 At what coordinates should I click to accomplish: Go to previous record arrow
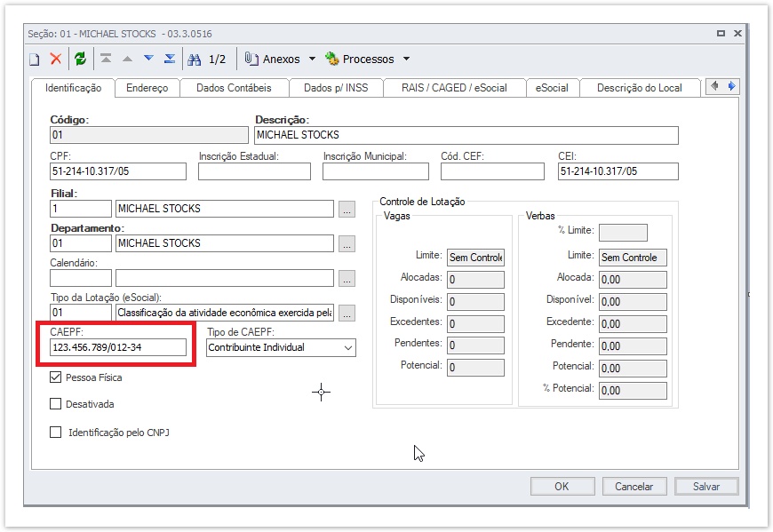click(127, 59)
